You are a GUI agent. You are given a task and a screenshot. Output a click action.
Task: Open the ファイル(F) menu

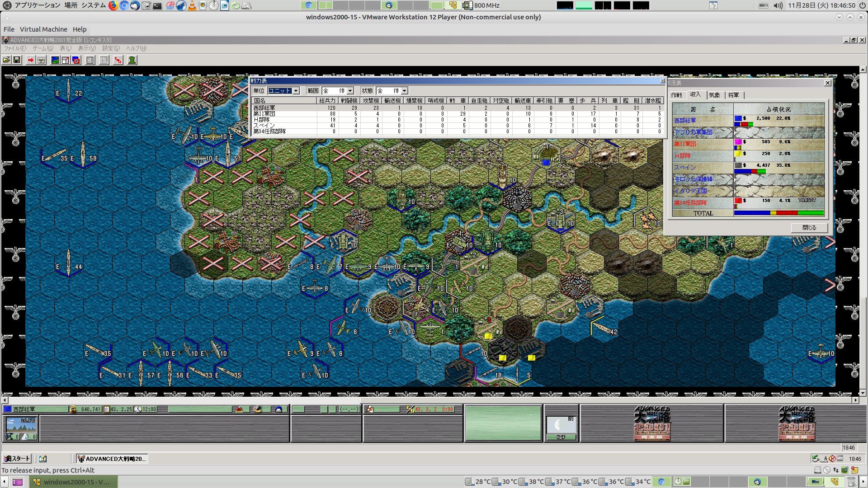15,48
